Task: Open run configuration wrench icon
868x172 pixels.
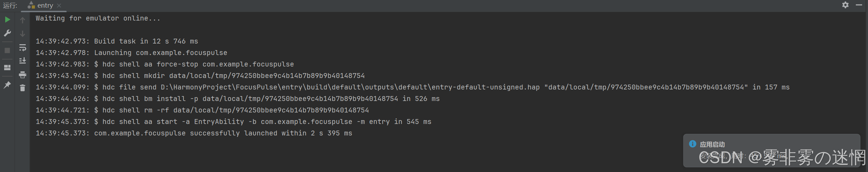Action: point(7,33)
